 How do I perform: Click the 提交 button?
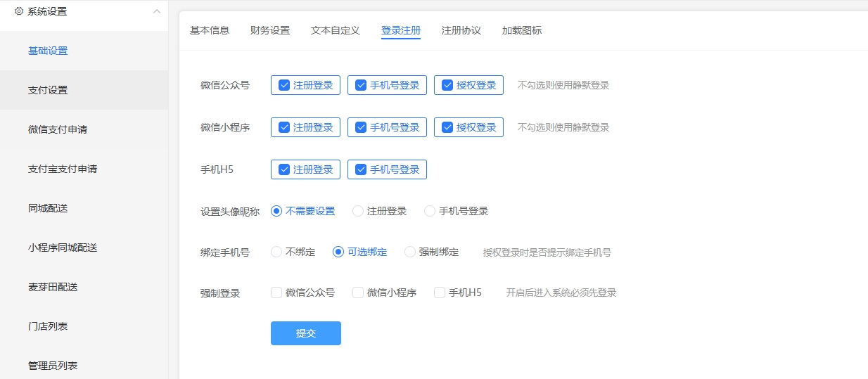coord(306,333)
